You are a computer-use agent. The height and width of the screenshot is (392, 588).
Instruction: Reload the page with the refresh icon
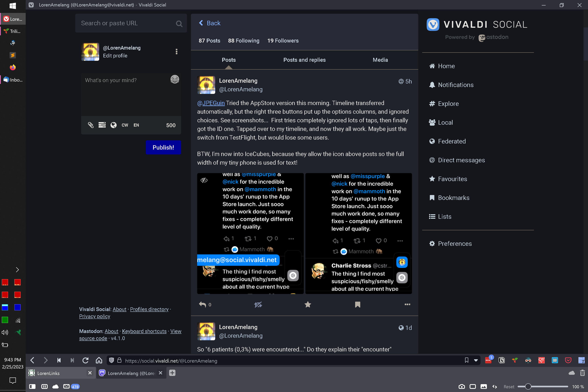tap(85, 360)
